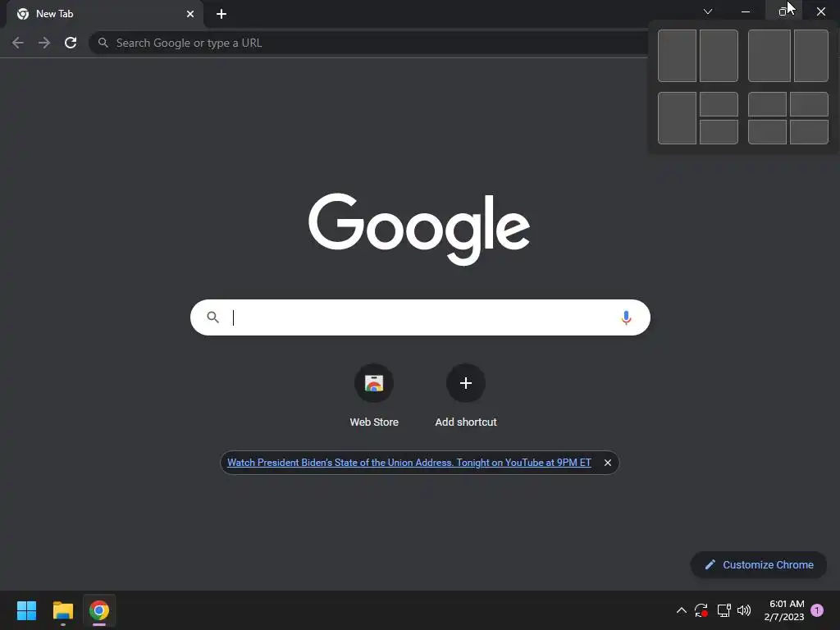Snap window to left half, equal split layout
The image size is (840, 630).
point(677,56)
